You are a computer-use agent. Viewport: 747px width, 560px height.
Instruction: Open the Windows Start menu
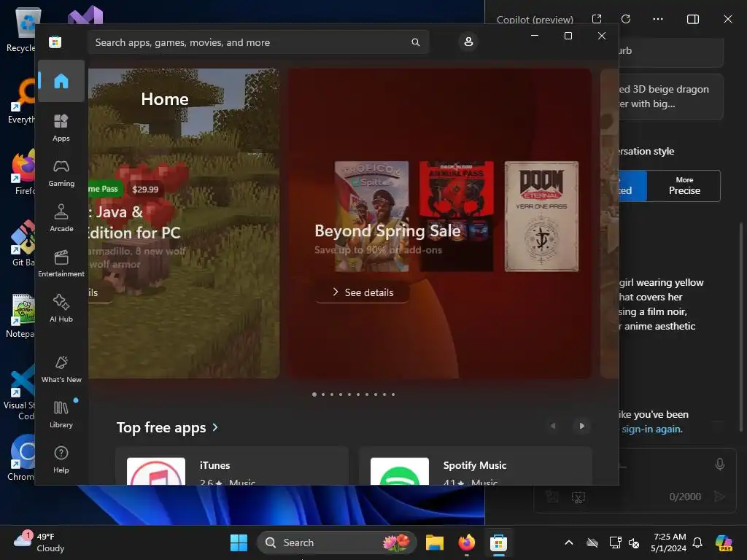239,542
